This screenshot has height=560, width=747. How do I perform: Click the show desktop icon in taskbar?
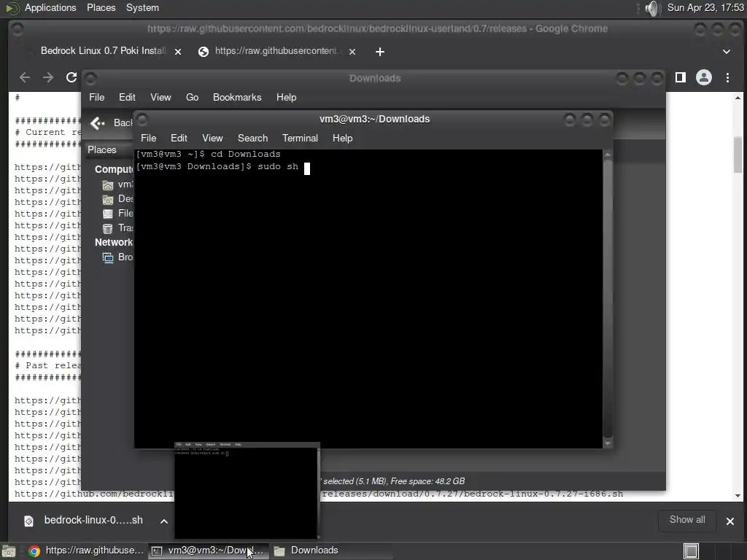[9, 551]
